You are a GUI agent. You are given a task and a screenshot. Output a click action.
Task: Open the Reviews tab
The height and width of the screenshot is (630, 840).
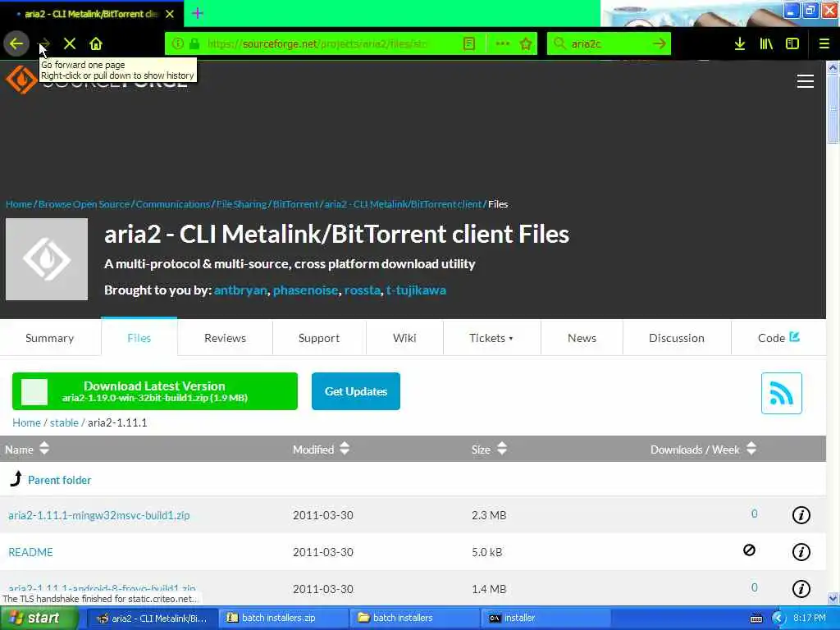tap(225, 338)
